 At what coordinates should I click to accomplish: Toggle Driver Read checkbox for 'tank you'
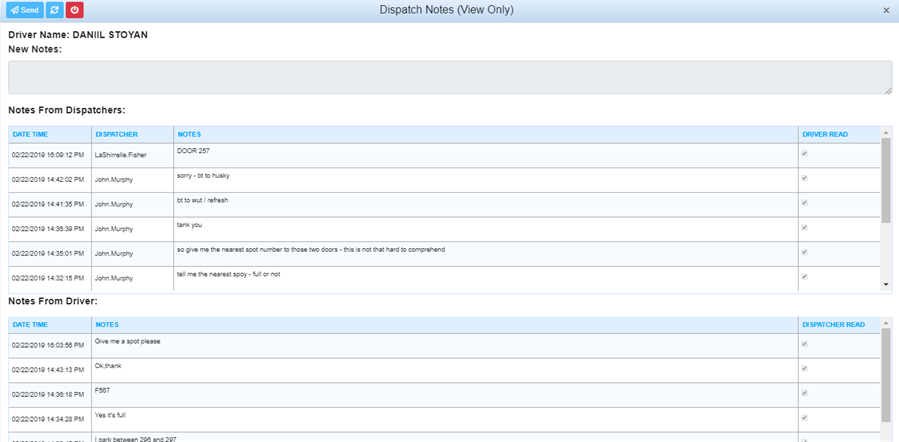tap(804, 228)
